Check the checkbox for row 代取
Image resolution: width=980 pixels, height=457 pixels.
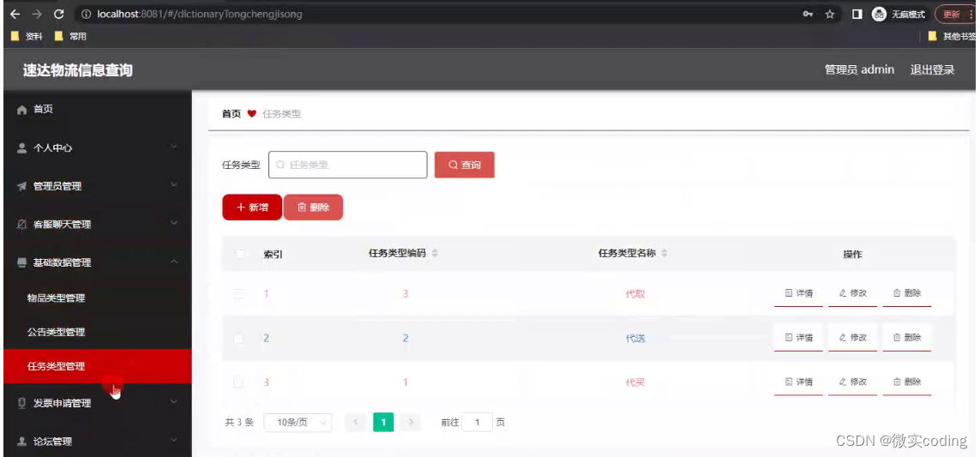coord(238,294)
